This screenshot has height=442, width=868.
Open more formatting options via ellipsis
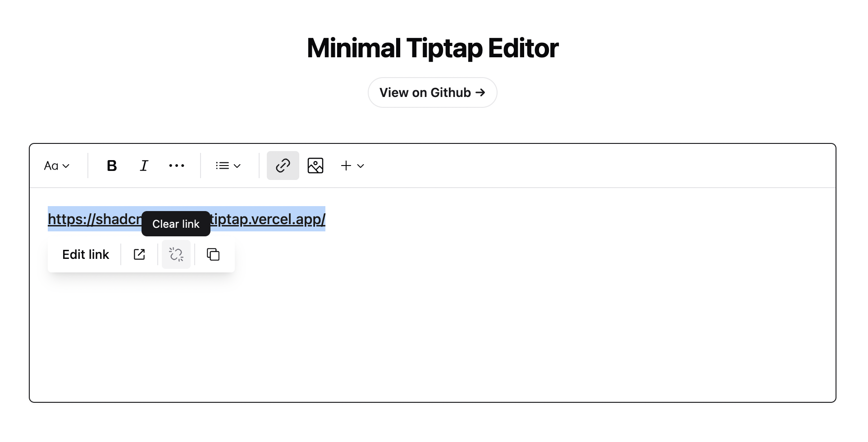(176, 166)
